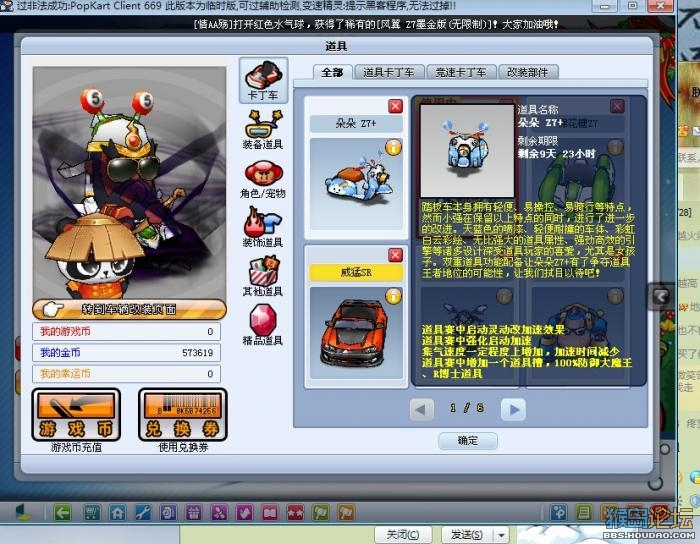Click the 朵朵 Z7+ detail preview image
Screen dimensions: 700x544
pyautogui.click(x=467, y=150)
